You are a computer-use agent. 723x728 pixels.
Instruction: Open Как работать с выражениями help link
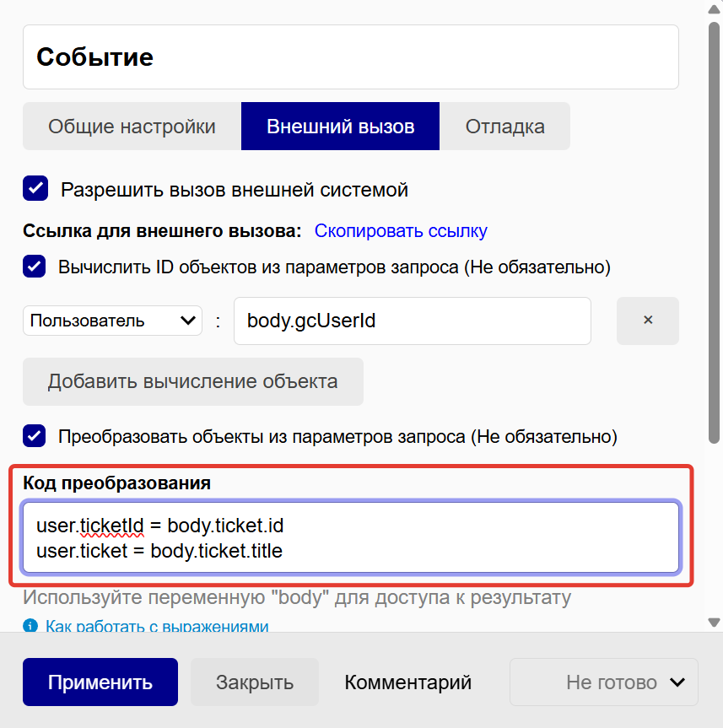[157, 626]
